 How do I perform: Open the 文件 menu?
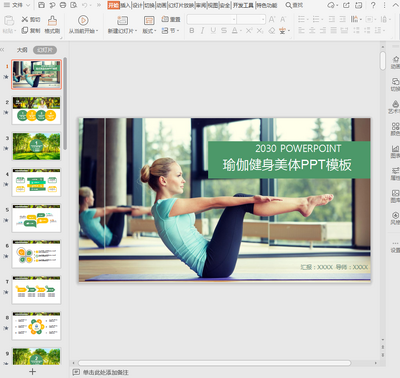(17, 5)
